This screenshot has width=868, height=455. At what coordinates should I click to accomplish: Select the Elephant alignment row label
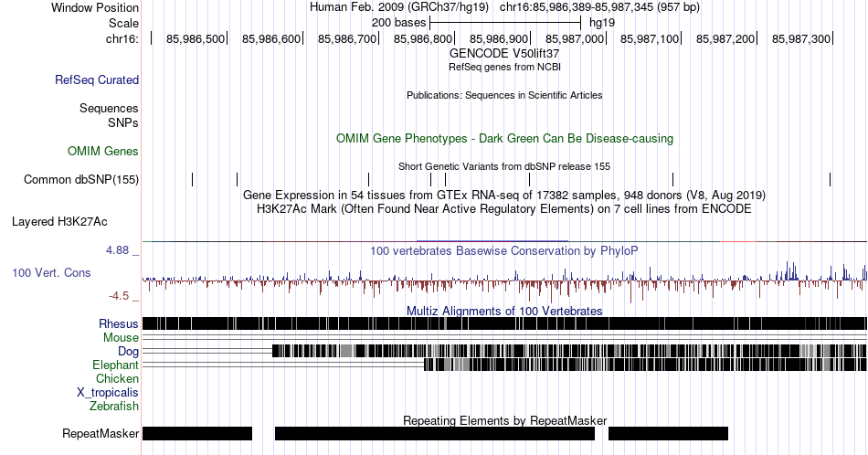click(116, 365)
